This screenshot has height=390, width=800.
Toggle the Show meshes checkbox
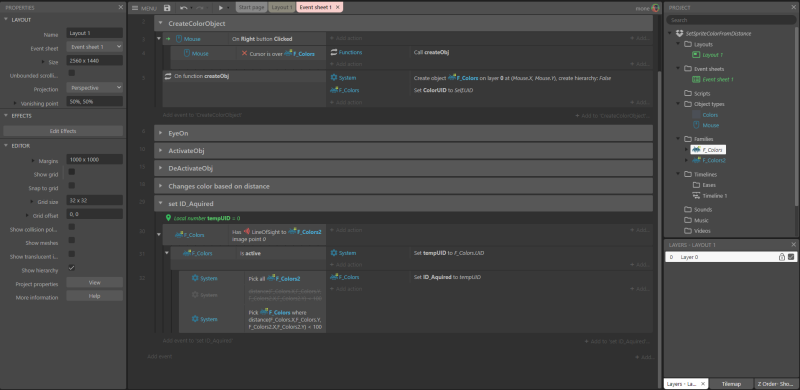coord(71,240)
